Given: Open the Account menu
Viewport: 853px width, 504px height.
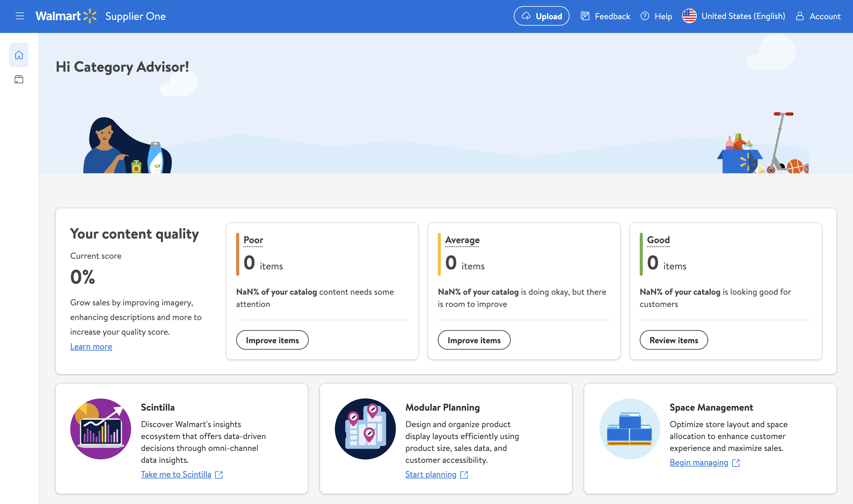Looking at the screenshot, I should coord(818,16).
